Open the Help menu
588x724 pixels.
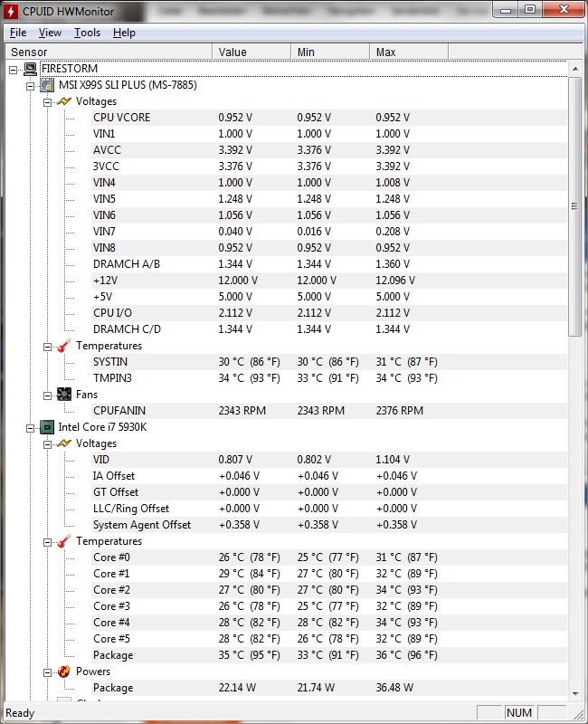coord(124,33)
